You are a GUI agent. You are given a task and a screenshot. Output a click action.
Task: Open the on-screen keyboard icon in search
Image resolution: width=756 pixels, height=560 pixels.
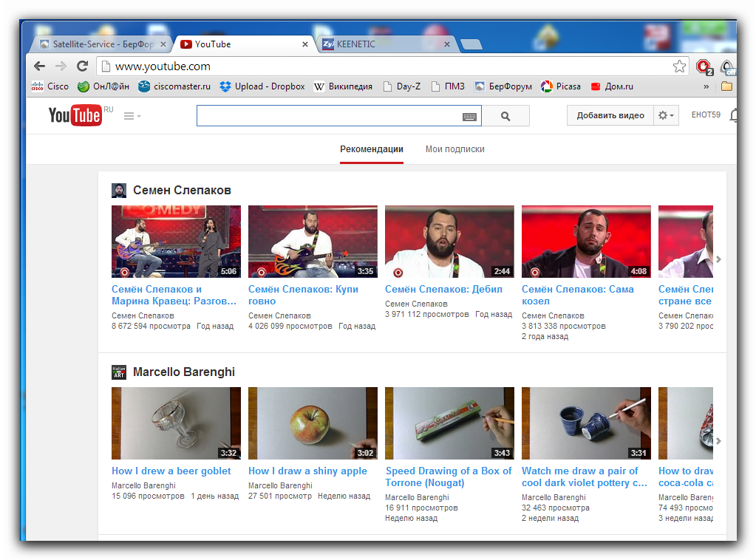coord(469,117)
